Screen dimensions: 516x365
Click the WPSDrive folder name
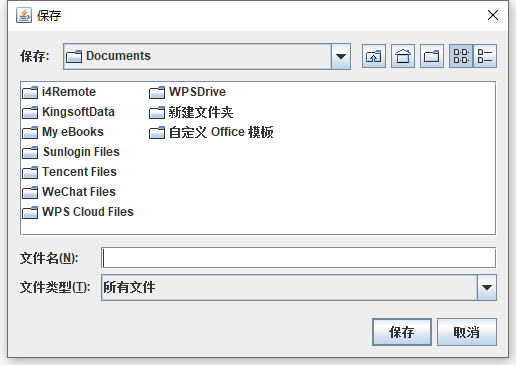197,92
